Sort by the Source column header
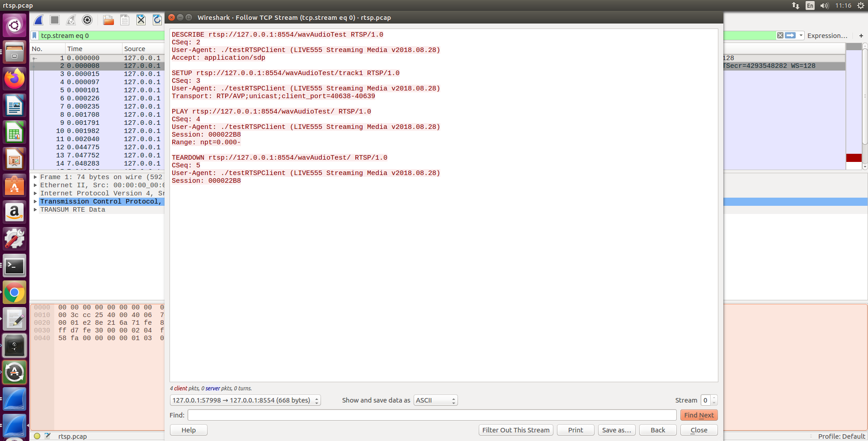The height and width of the screenshot is (441, 868). [143, 48]
